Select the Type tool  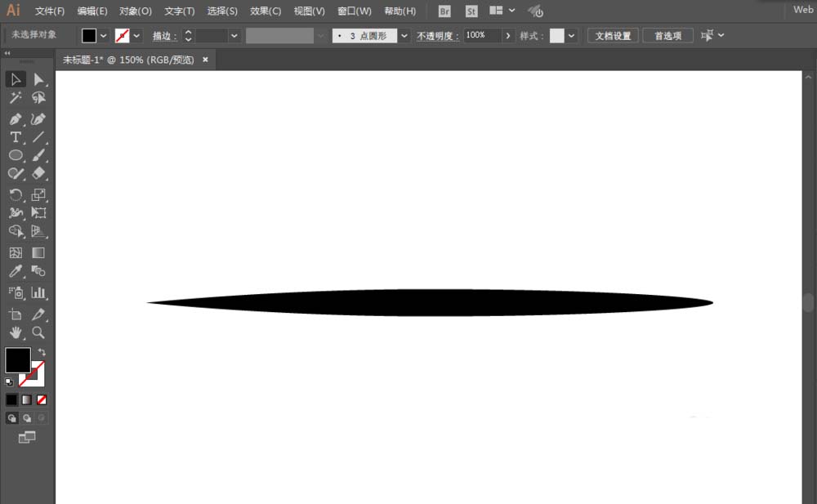coord(16,137)
